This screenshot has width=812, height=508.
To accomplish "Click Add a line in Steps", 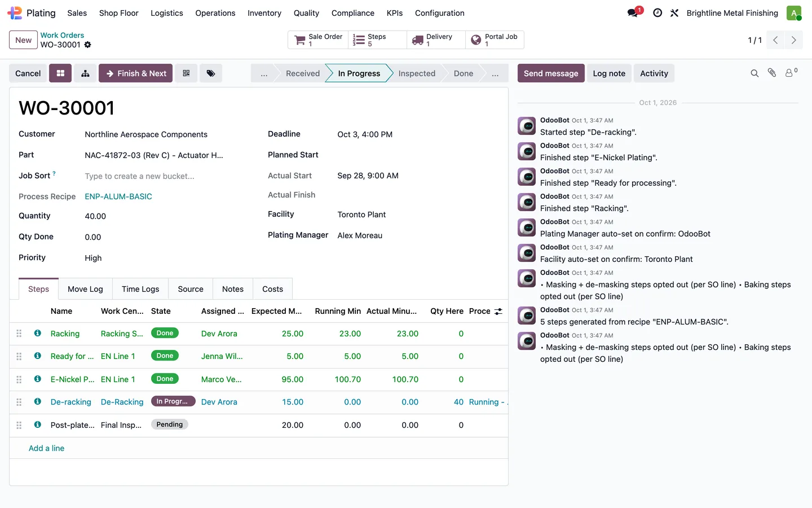I will (x=46, y=448).
